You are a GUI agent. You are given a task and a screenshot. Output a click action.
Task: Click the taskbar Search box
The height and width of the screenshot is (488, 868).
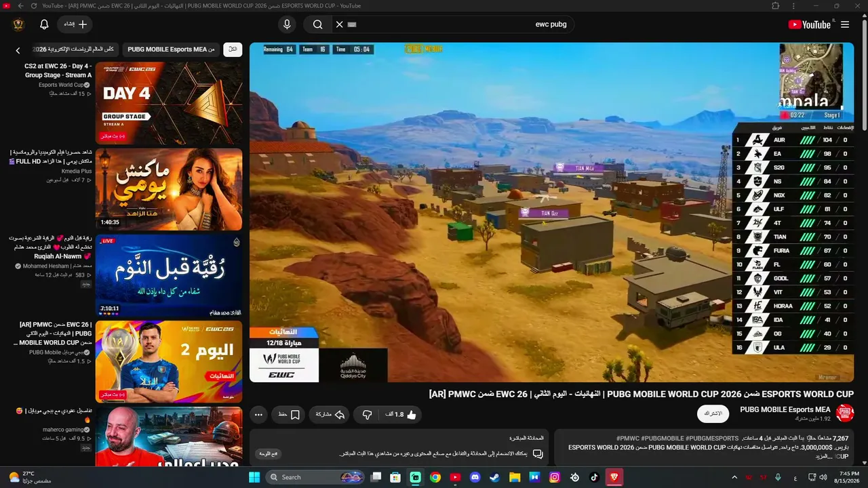click(x=315, y=477)
